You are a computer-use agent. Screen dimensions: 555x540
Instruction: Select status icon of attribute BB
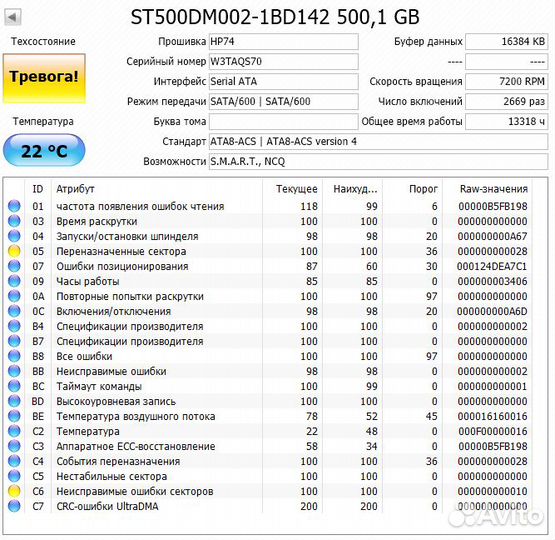click(x=14, y=371)
